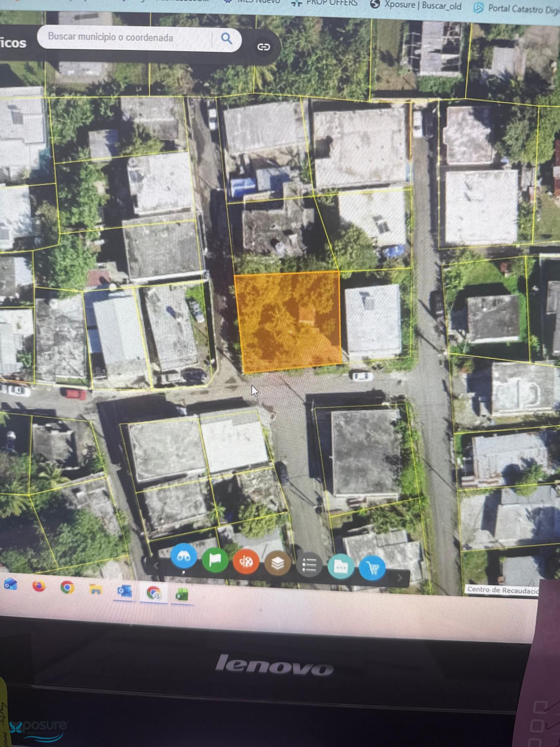The image size is (560, 747).
Task: Click the Buscar municipio o coordenada field
Action: 123,37
